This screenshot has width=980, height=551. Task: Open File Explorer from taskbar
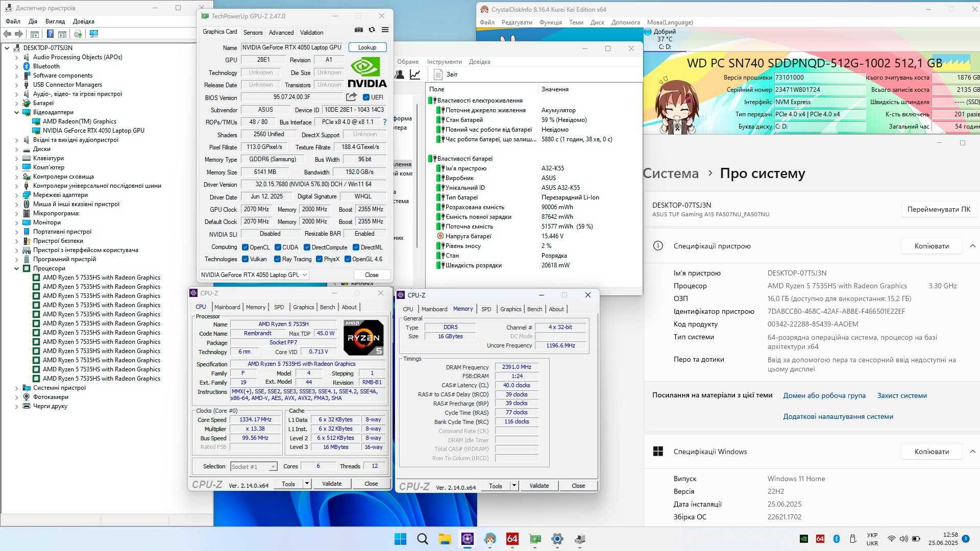click(x=445, y=539)
